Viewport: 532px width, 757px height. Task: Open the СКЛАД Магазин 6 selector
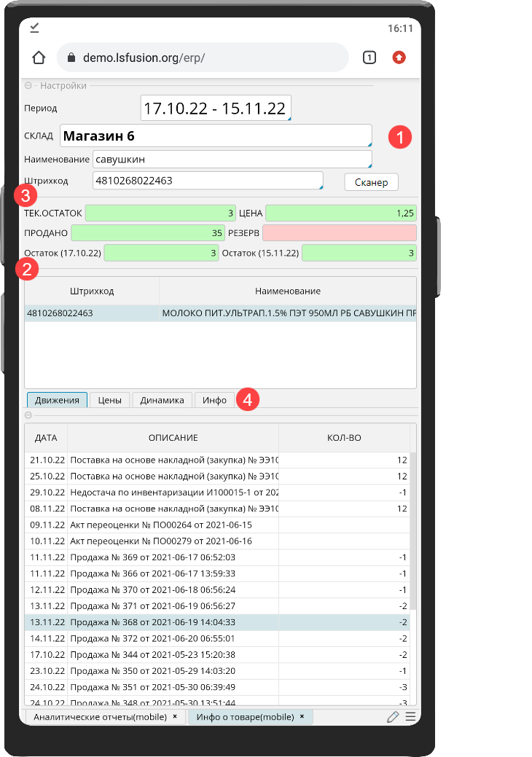click(x=215, y=136)
